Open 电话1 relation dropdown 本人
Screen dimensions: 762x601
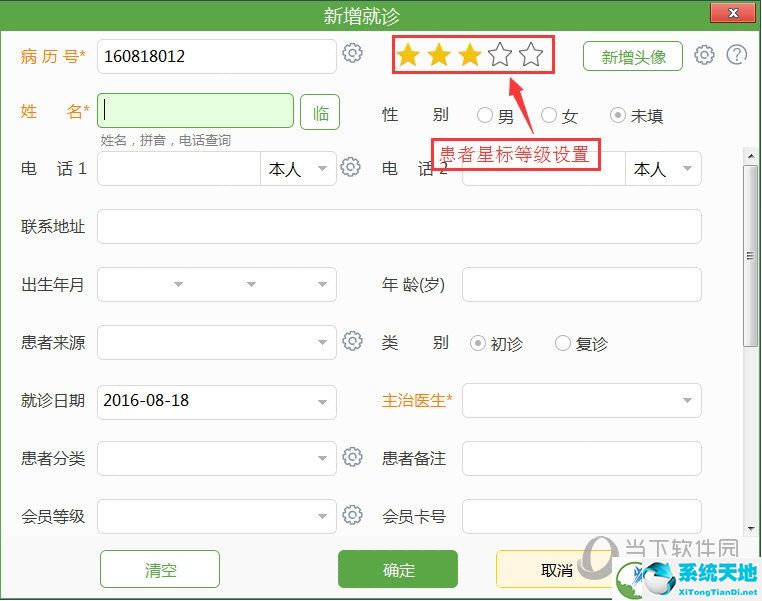[x=298, y=169]
